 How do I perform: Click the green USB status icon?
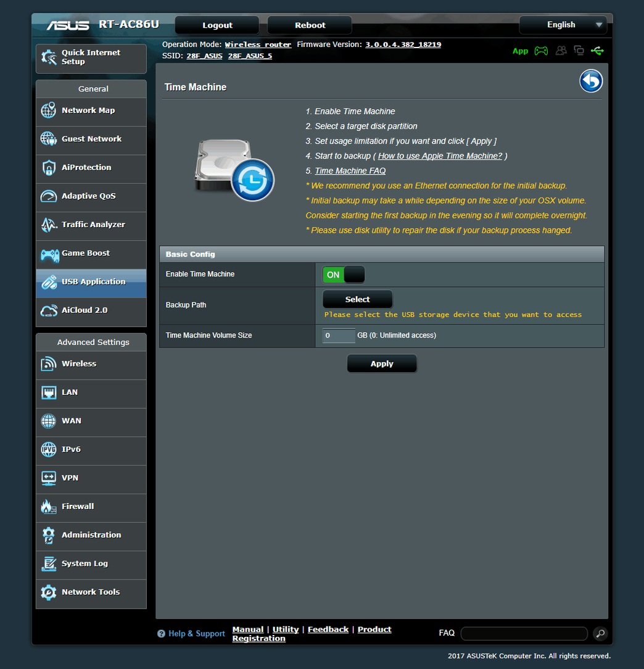[x=597, y=51]
